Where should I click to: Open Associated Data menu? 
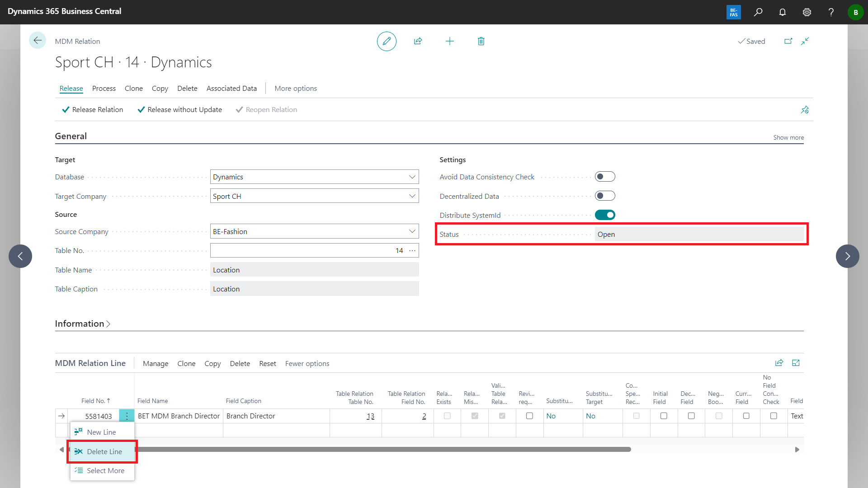(x=231, y=88)
